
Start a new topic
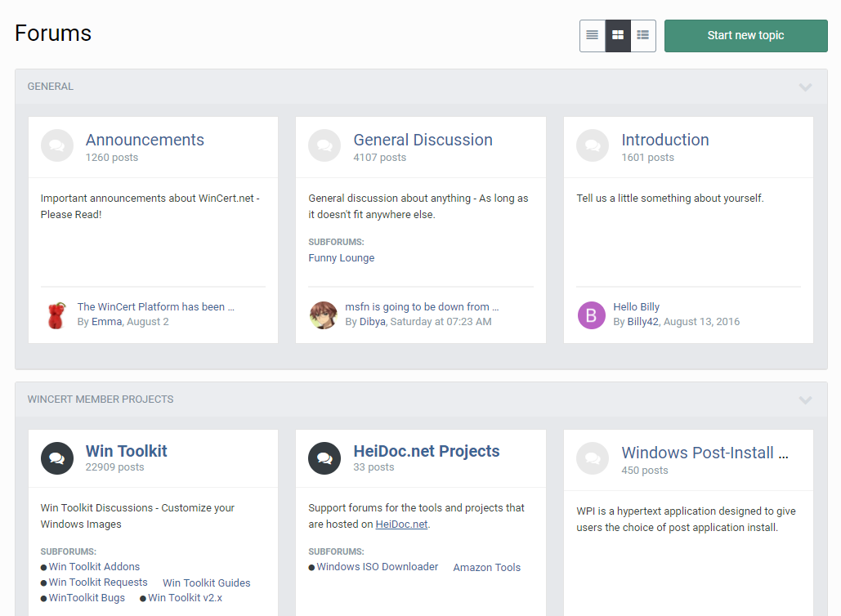745,36
